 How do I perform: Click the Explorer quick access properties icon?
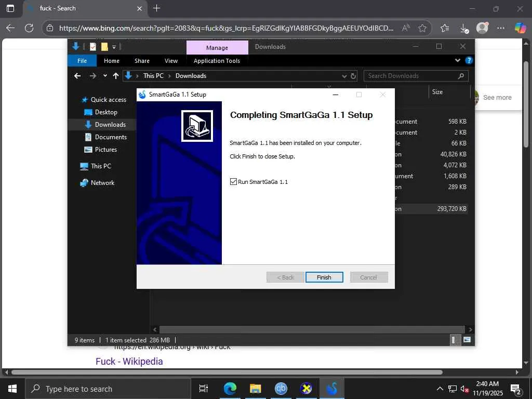click(92, 47)
